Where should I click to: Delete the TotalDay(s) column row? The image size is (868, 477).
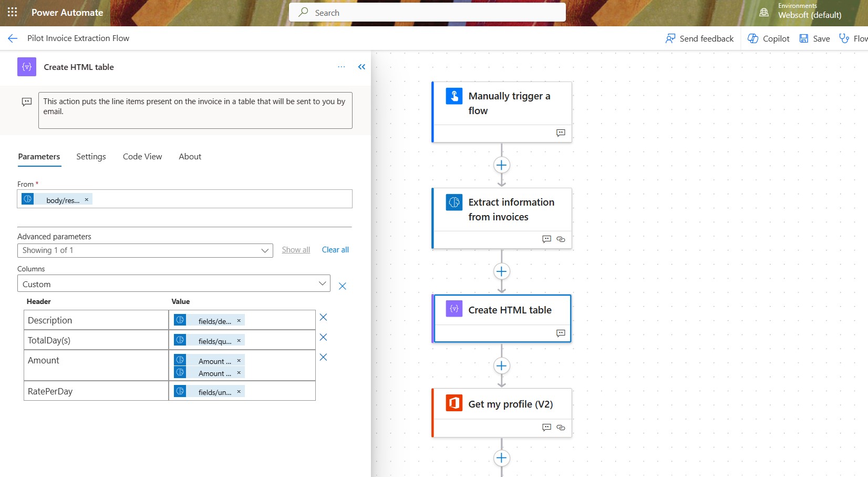(323, 337)
